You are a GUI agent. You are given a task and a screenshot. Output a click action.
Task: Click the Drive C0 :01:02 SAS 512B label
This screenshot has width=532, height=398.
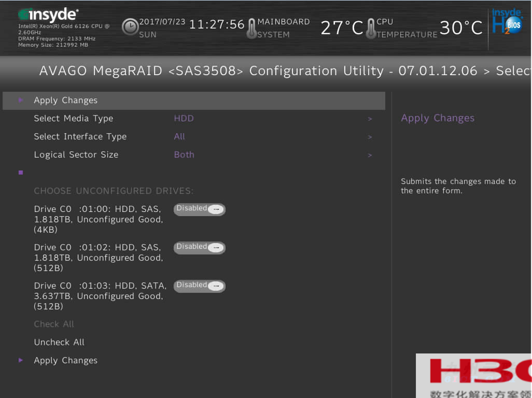99,258
